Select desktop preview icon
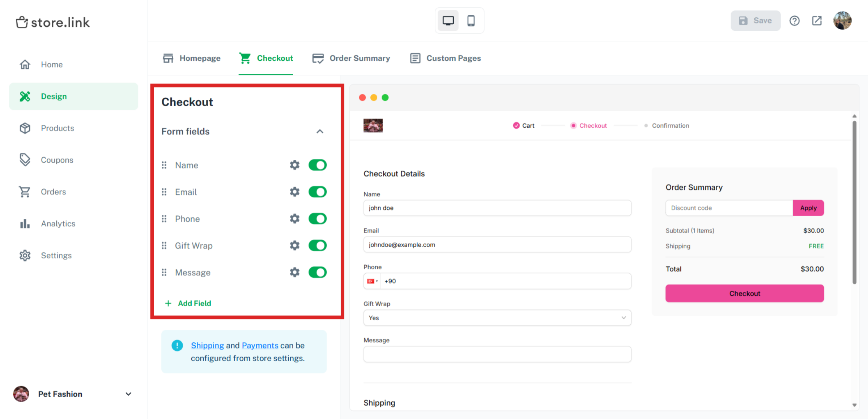This screenshot has height=419, width=868. pos(448,21)
